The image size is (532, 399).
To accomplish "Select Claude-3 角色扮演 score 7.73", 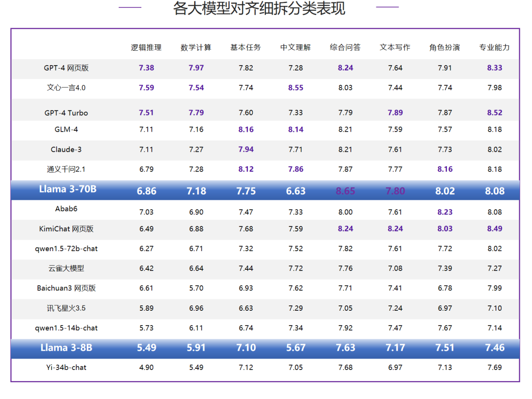I will 445,149.
